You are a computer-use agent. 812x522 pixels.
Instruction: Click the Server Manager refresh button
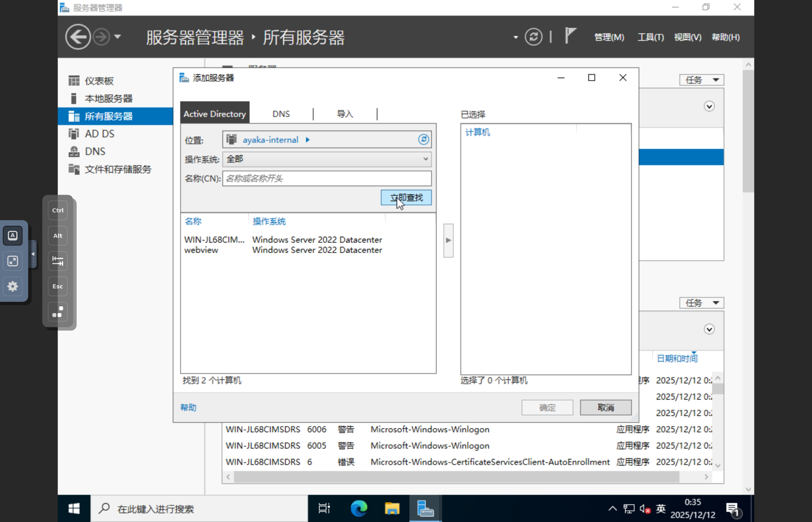[x=533, y=37]
